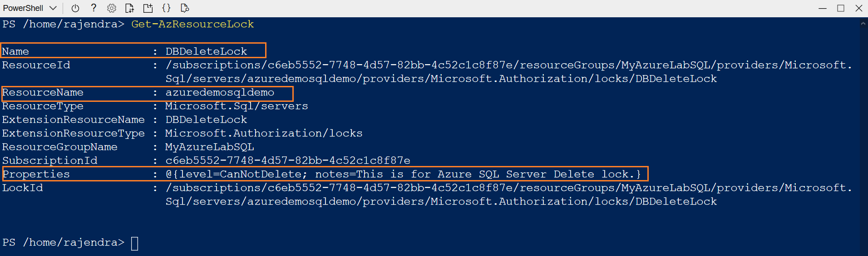Screen dimensions: 868x256
Task: Open the Help question mark menu
Action: tap(94, 8)
